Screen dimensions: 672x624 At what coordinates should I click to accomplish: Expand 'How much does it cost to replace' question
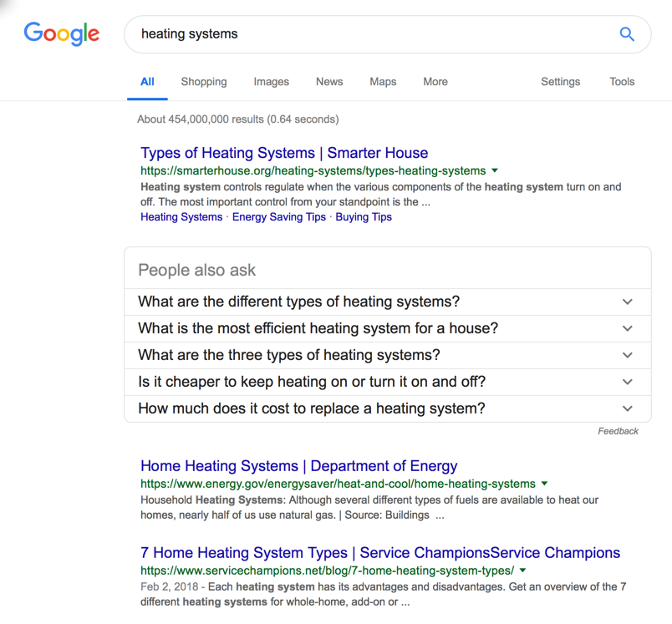[x=388, y=408]
